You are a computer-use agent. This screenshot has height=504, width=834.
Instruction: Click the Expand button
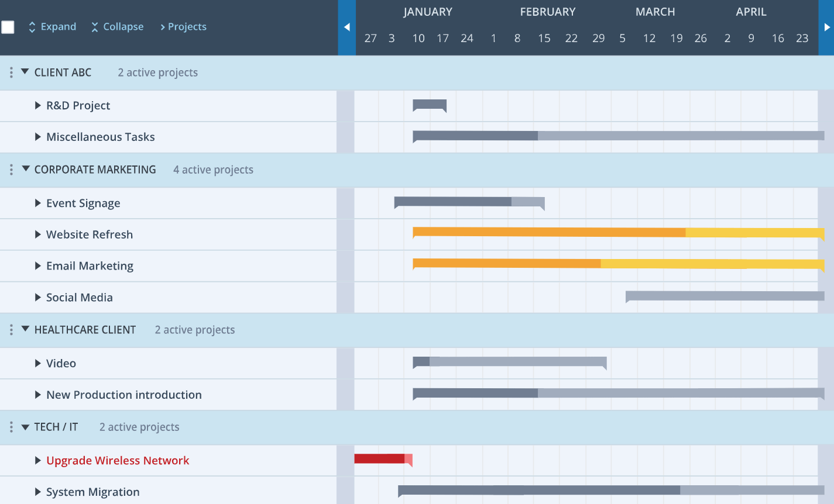(58, 26)
